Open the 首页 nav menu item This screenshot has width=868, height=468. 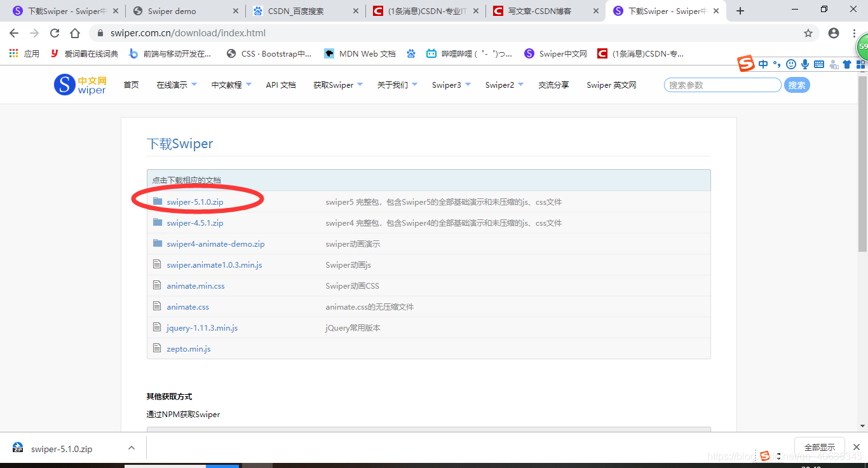click(131, 85)
